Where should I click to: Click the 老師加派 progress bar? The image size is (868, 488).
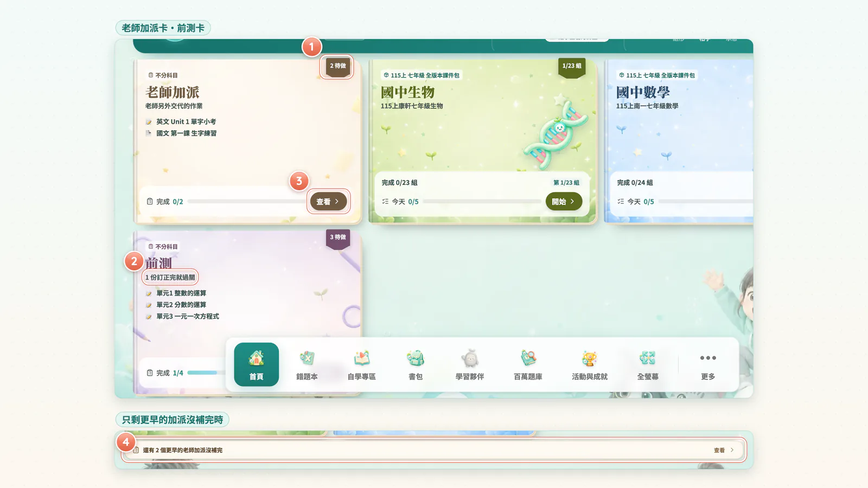click(x=247, y=201)
